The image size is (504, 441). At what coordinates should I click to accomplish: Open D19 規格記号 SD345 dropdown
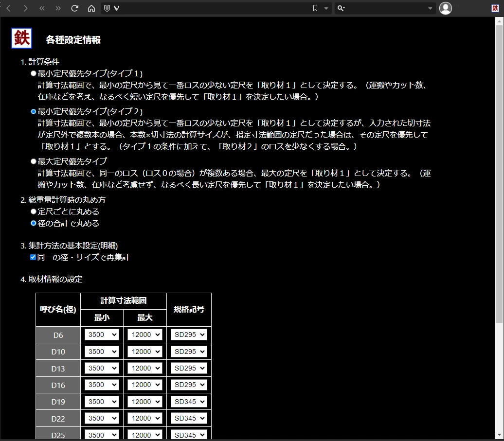[x=189, y=402]
